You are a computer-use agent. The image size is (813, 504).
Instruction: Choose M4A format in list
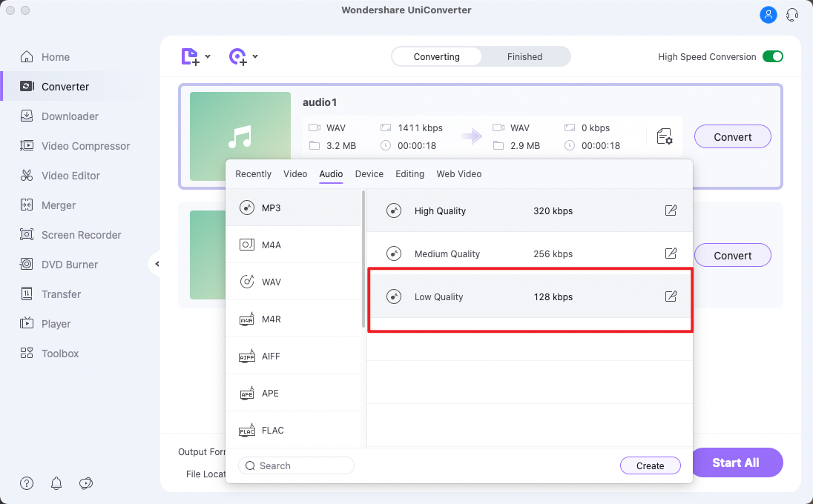pos(294,245)
